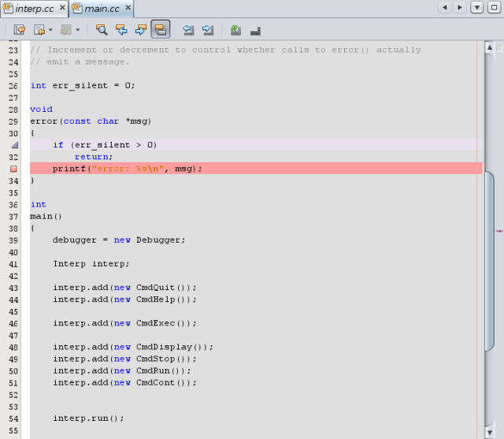The image size is (504, 439).
Task: Click Find Next Occurrence icon
Action: point(141,30)
